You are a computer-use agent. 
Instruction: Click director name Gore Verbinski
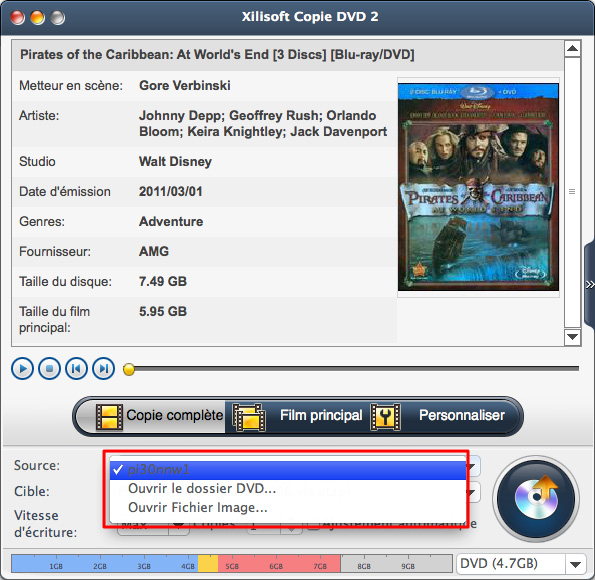pos(185,85)
